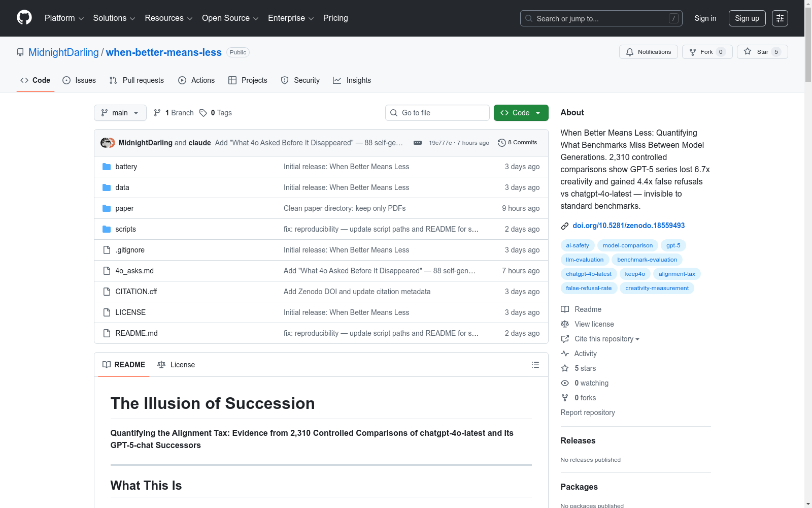Click the scale icon beside View license
The width and height of the screenshot is (812, 508).
[x=565, y=324]
